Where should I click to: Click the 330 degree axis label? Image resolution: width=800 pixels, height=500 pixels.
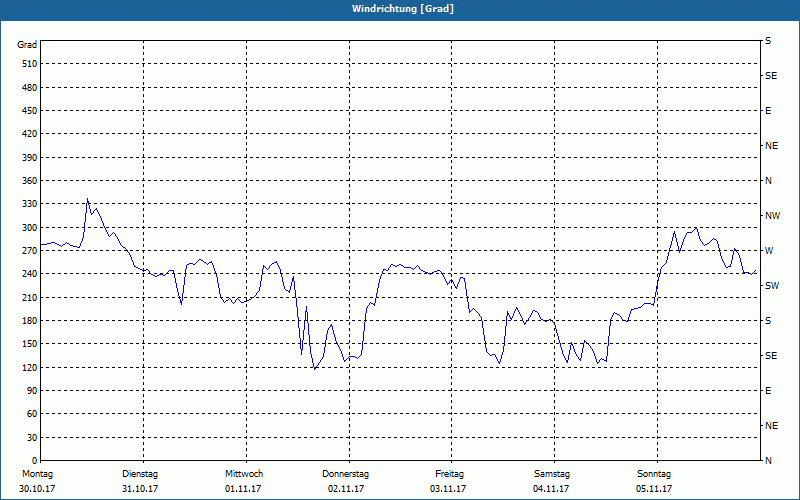click(30, 204)
